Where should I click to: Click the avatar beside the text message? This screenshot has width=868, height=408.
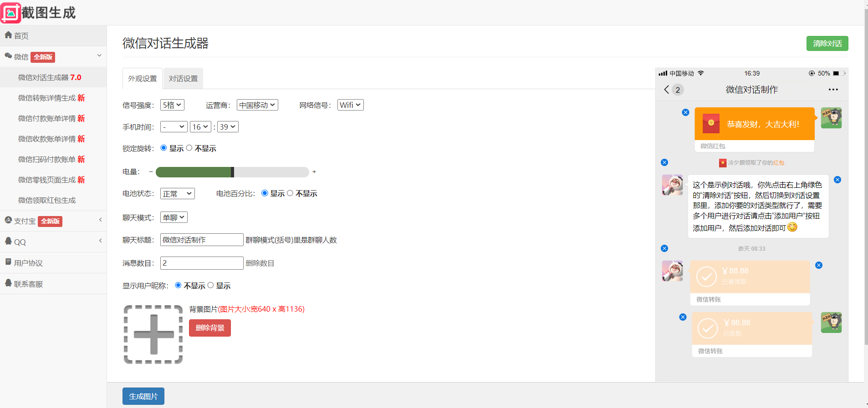672,185
